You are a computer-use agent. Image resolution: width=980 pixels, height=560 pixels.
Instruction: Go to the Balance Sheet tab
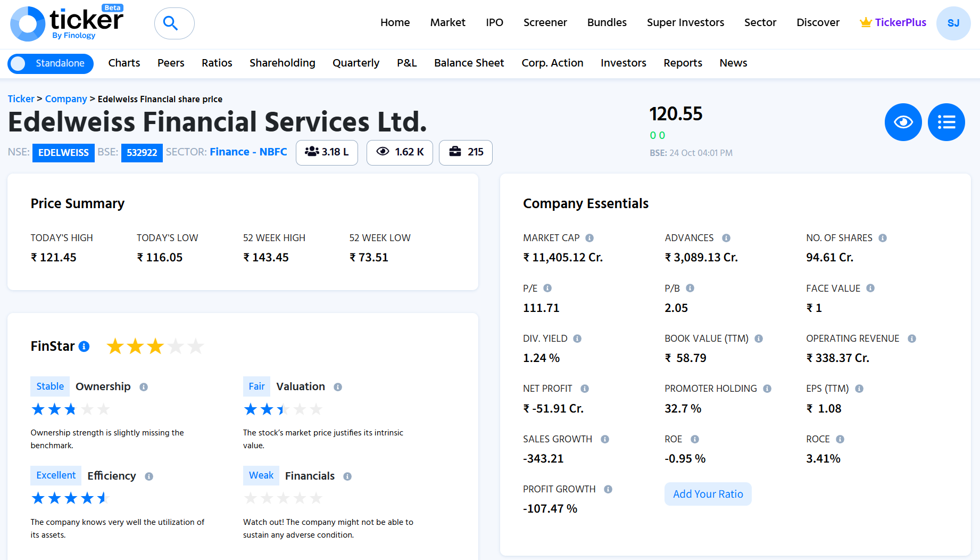[469, 63]
